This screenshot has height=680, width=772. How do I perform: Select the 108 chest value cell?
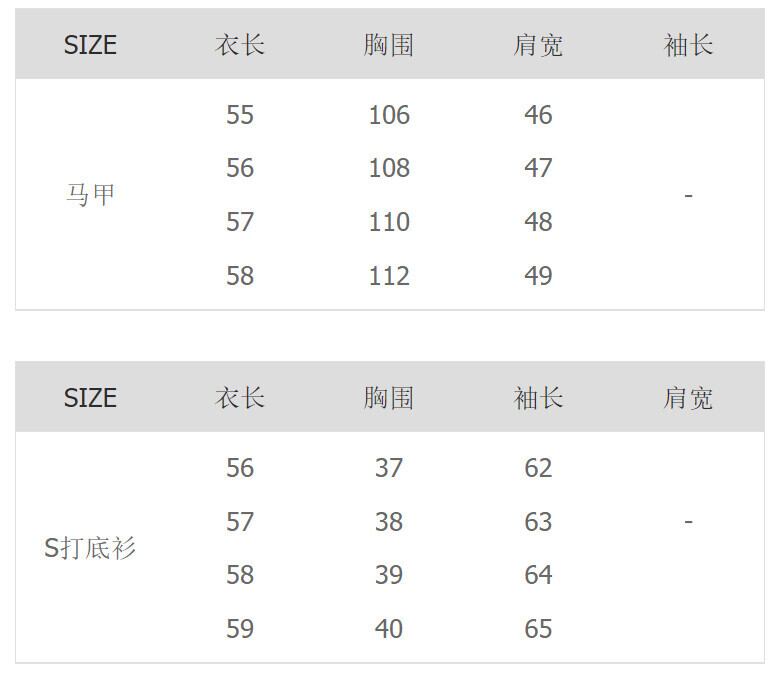(x=389, y=168)
